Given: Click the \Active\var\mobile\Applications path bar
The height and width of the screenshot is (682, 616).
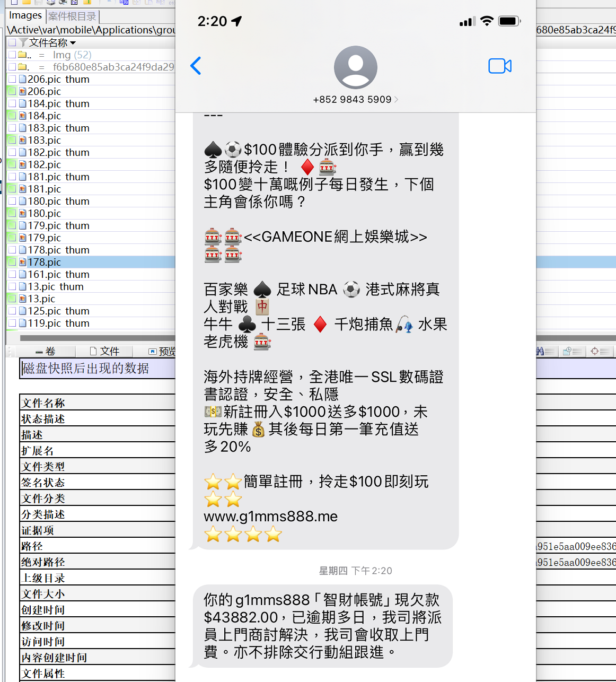Looking at the screenshot, I should [x=91, y=30].
